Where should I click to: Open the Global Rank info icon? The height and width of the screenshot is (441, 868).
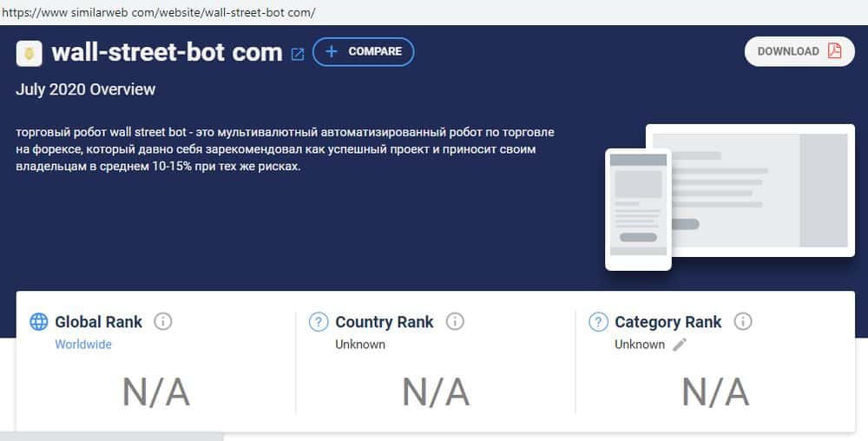tap(163, 321)
